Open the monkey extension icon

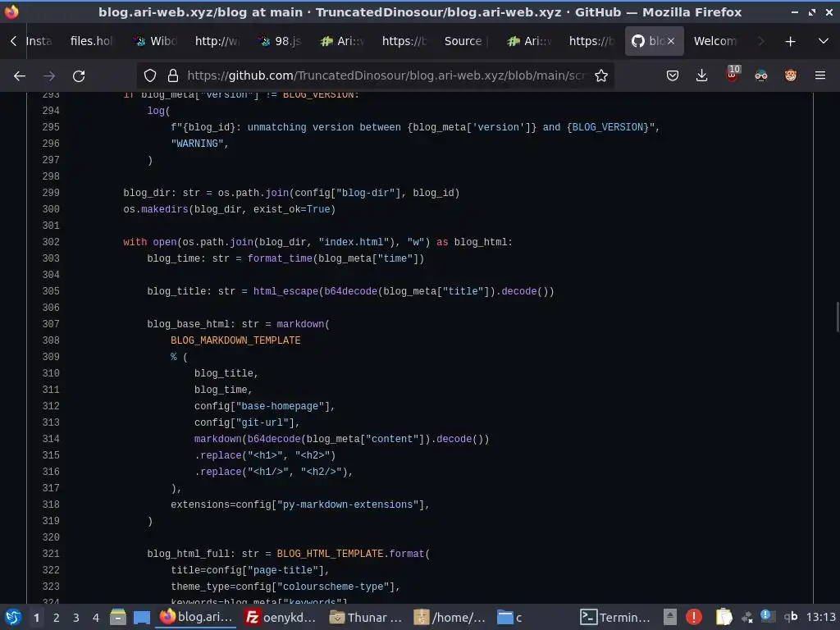pyautogui.click(x=790, y=76)
